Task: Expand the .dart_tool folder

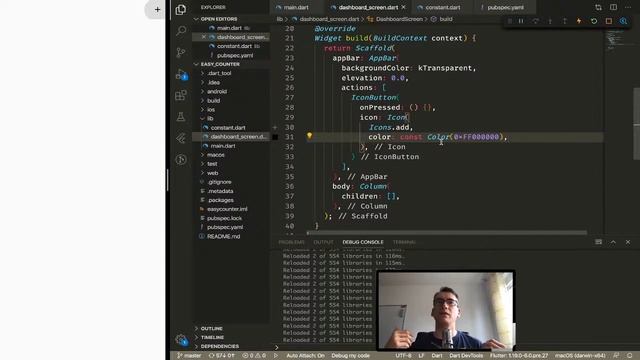Action: (x=219, y=73)
